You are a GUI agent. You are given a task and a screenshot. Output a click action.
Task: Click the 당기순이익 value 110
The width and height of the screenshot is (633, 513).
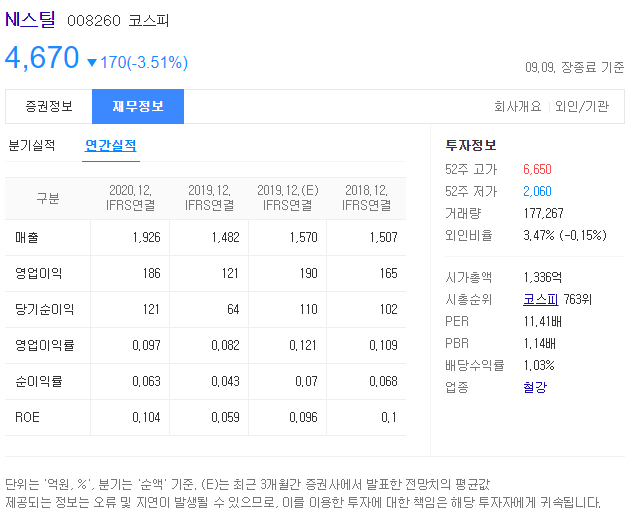click(309, 309)
